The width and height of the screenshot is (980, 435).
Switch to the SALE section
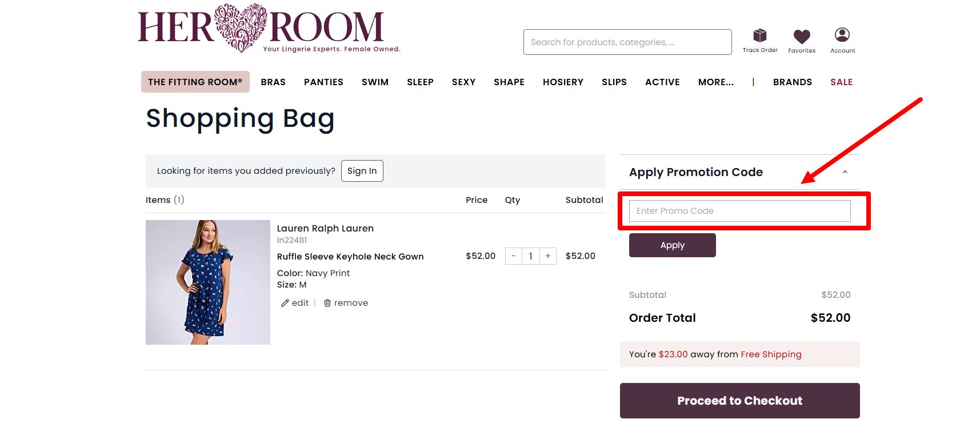(x=841, y=82)
